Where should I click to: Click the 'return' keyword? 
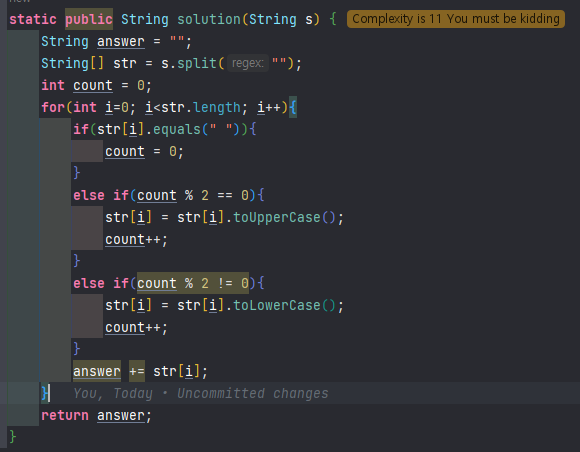tap(65, 415)
